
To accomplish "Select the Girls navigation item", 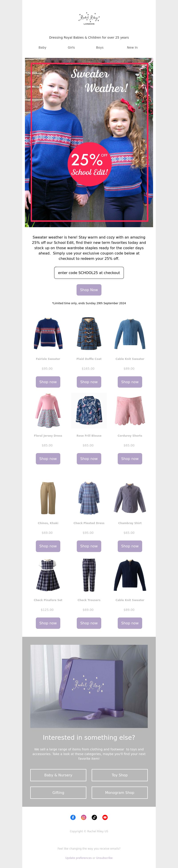I will (x=71, y=47).
